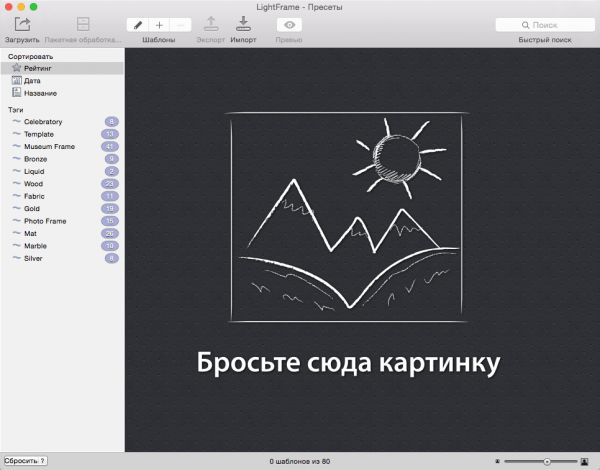Viewport: 600px width, 470px height.
Task: Select the Template tag
Action: pos(62,134)
